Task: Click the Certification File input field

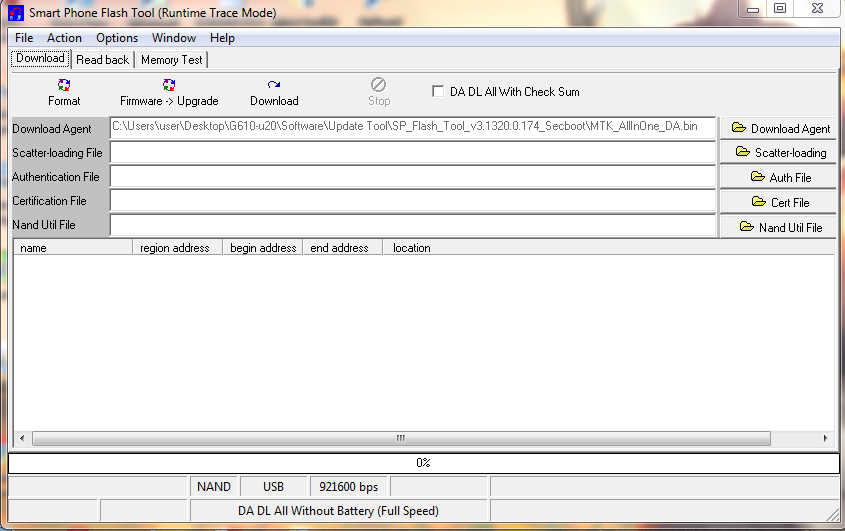Action: tap(413, 201)
